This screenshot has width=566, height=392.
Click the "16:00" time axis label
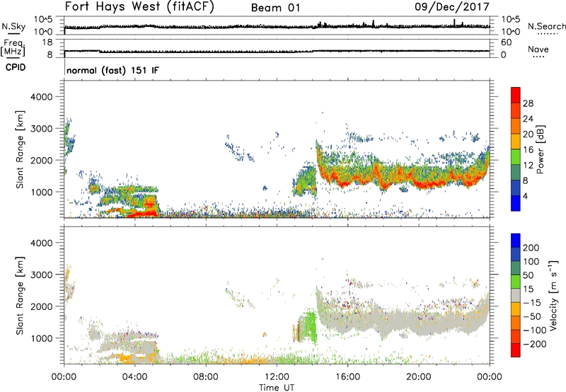[x=347, y=377]
